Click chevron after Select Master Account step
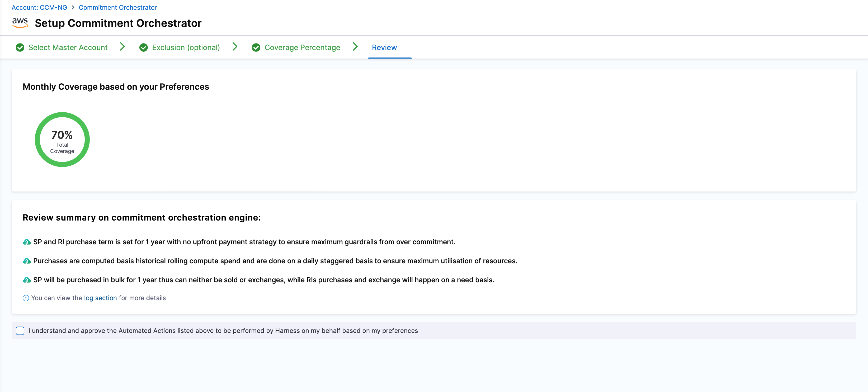This screenshot has height=392, width=868. 123,47
